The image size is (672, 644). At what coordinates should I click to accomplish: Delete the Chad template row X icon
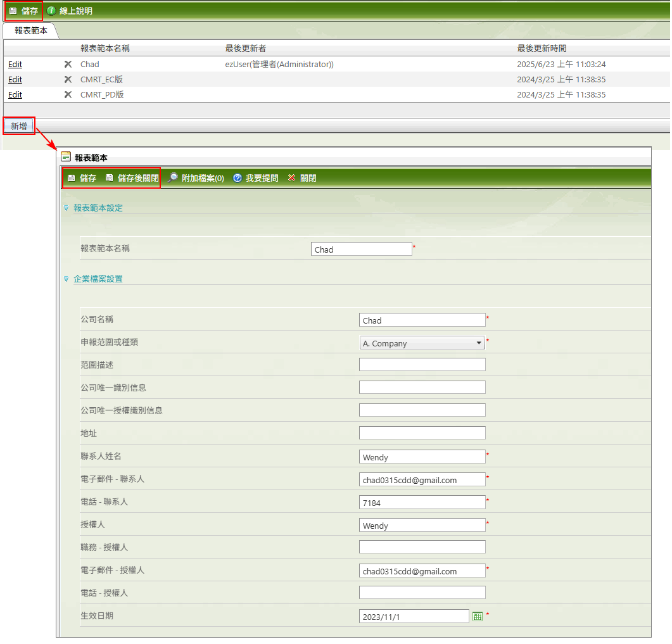[x=68, y=64]
